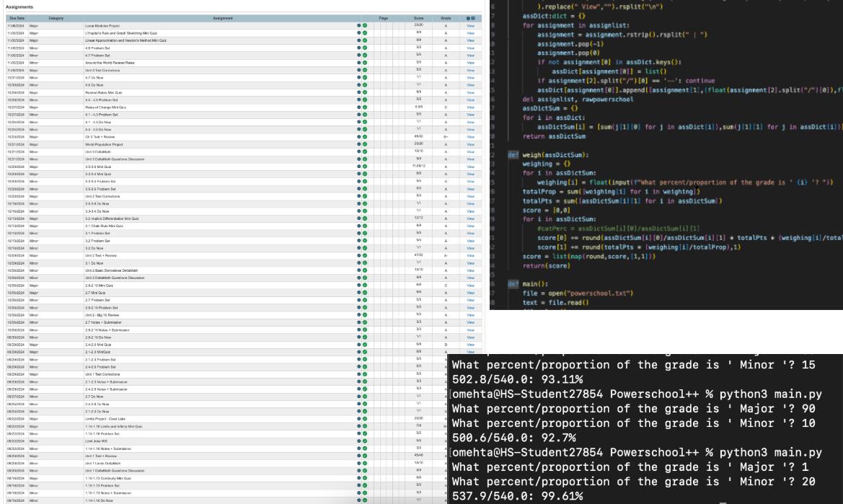
Task: Click info icon for World Population Project
Action: pyautogui.click(x=358, y=144)
